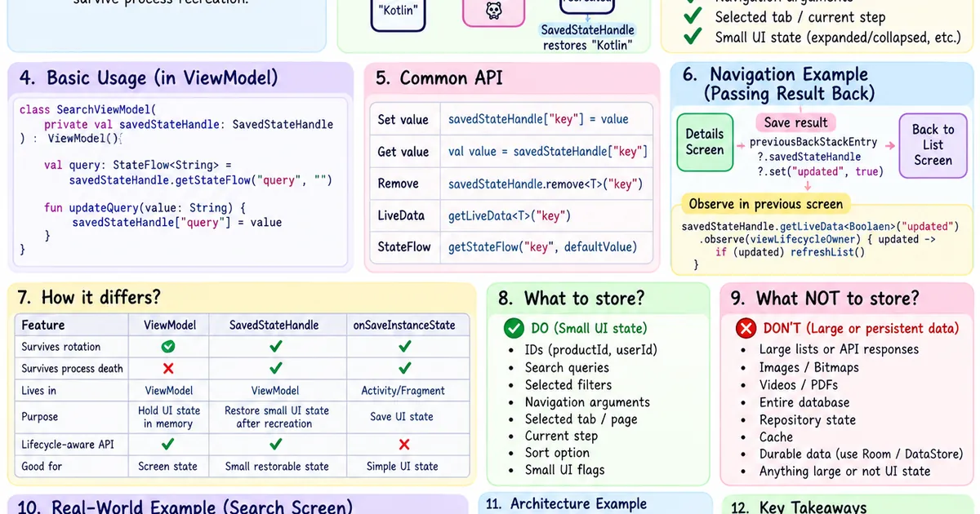Screen dimensions: 980x514
Task: Click the 'Cache' item in DON'T list
Action: pyautogui.click(x=776, y=436)
